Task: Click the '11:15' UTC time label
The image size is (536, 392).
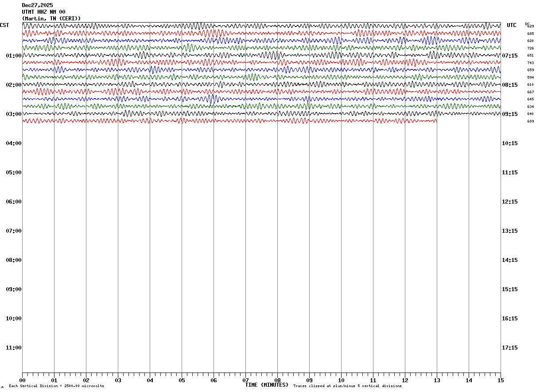Action: pos(510,173)
